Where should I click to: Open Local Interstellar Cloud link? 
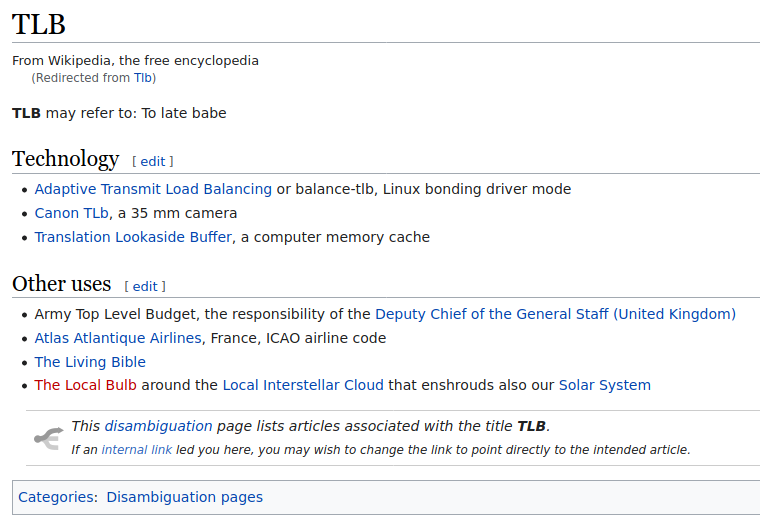pos(303,385)
